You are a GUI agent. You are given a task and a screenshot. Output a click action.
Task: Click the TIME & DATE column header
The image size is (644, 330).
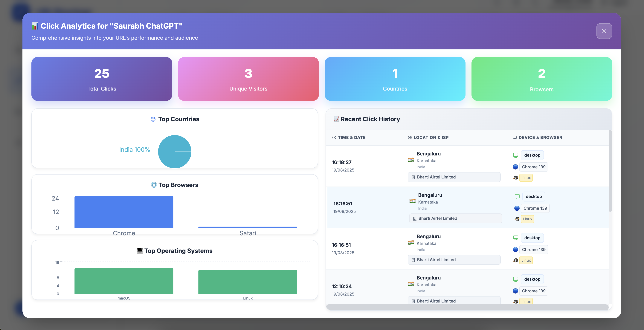(x=349, y=137)
